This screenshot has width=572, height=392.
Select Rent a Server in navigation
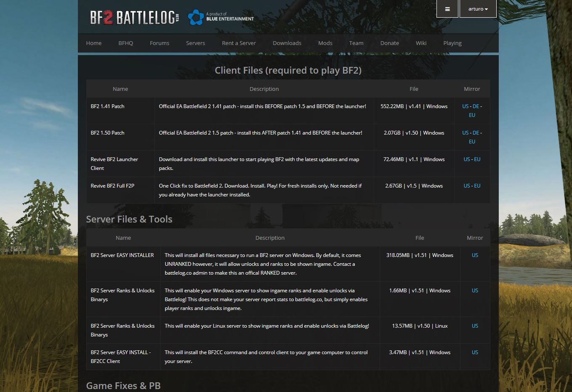pyautogui.click(x=239, y=43)
